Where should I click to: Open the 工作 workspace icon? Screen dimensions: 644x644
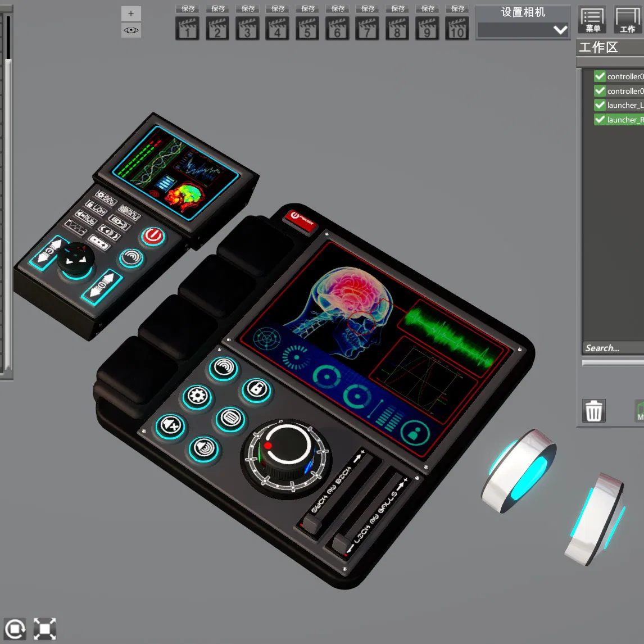pos(628,20)
